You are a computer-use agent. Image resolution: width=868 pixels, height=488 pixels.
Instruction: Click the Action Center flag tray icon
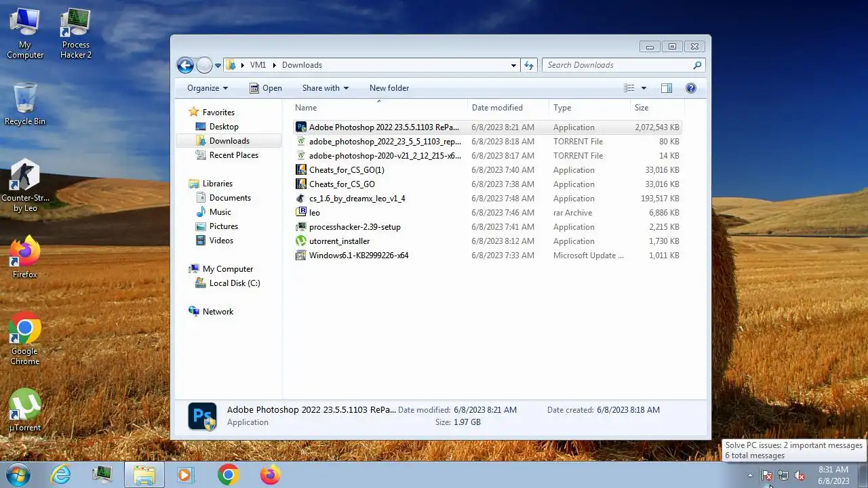pos(767,476)
